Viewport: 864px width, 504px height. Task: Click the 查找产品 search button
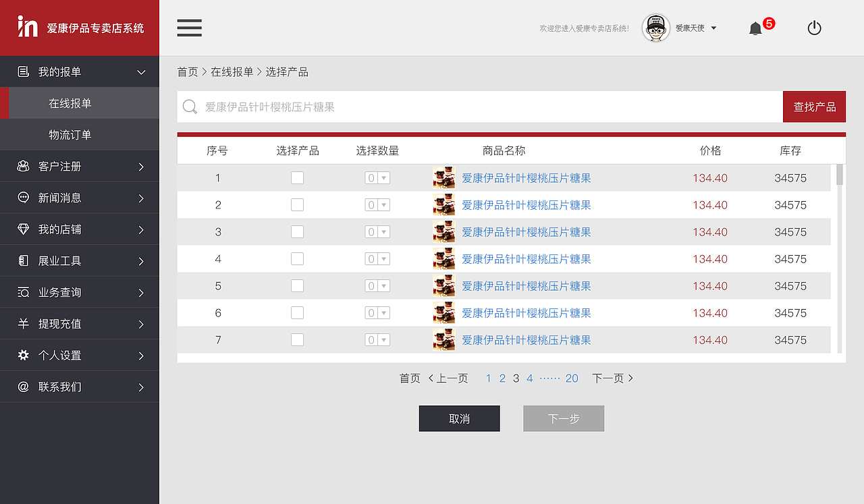(814, 106)
